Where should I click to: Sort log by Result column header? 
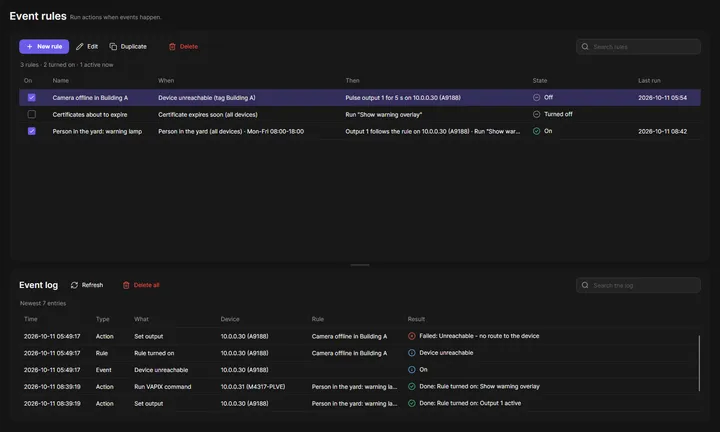coord(416,319)
